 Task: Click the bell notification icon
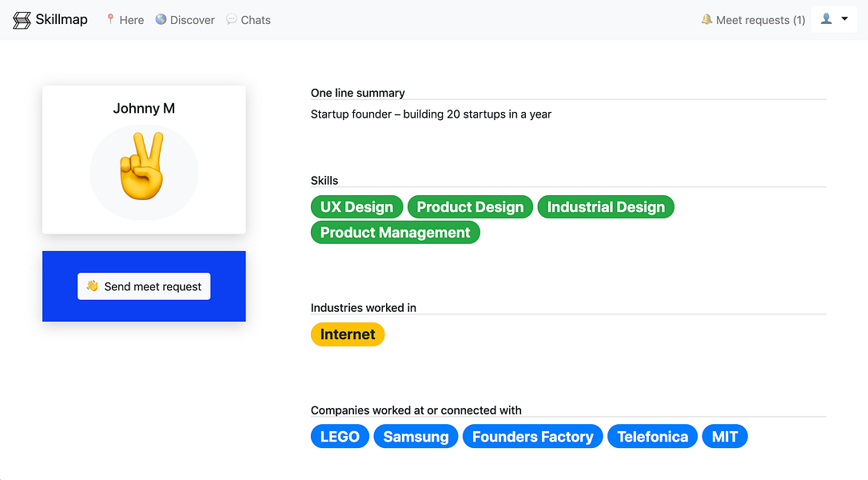pos(707,19)
